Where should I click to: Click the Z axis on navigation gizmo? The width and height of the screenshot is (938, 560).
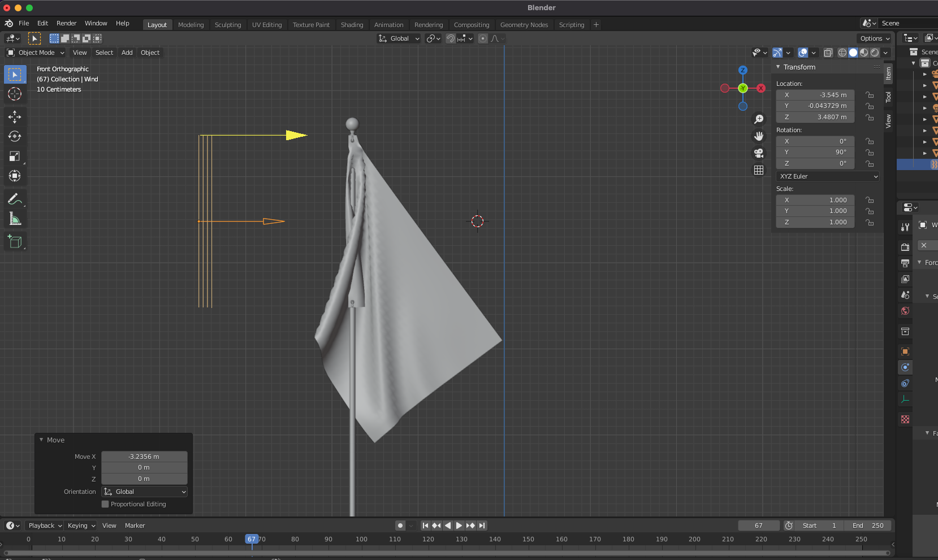(743, 70)
